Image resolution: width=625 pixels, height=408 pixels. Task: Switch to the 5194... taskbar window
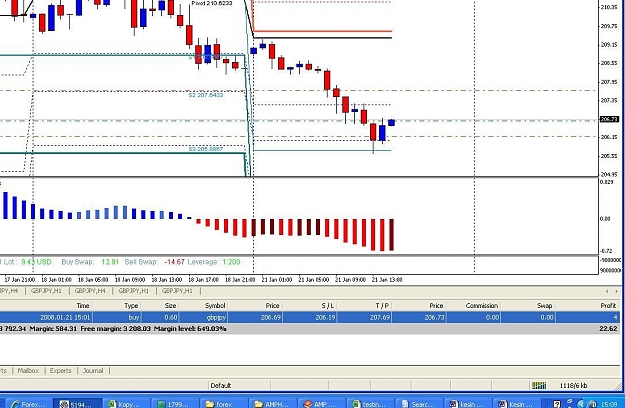pyautogui.click(x=77, y=404)
